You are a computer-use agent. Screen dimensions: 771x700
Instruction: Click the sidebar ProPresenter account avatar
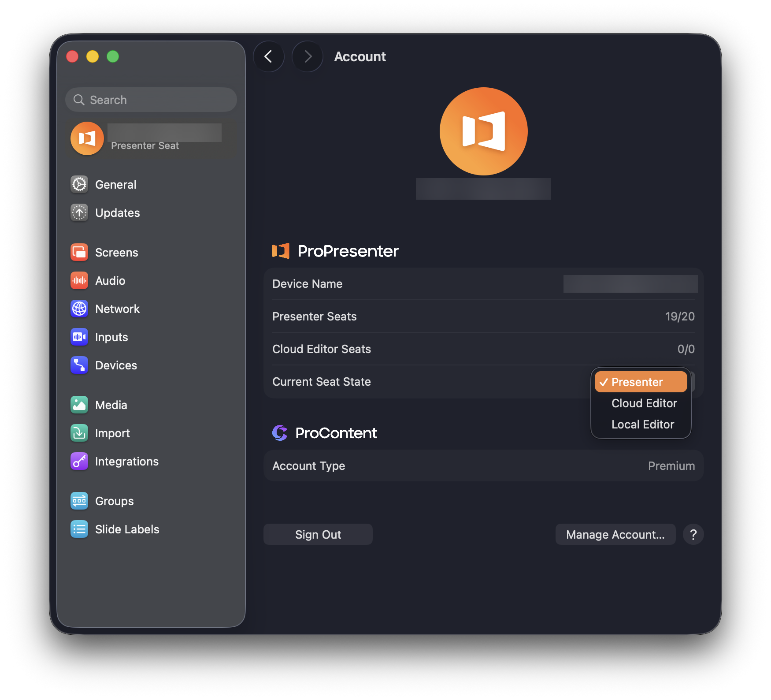coord(87,138)
